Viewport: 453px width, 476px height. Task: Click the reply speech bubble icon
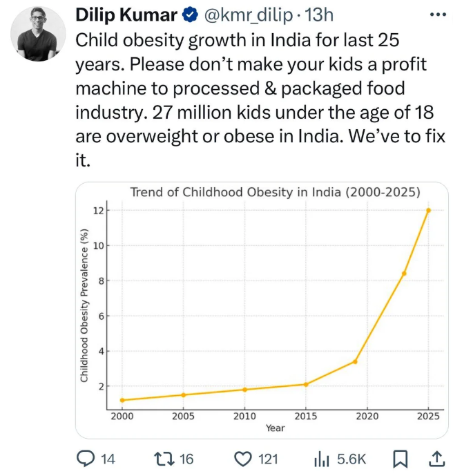(84, 459)
